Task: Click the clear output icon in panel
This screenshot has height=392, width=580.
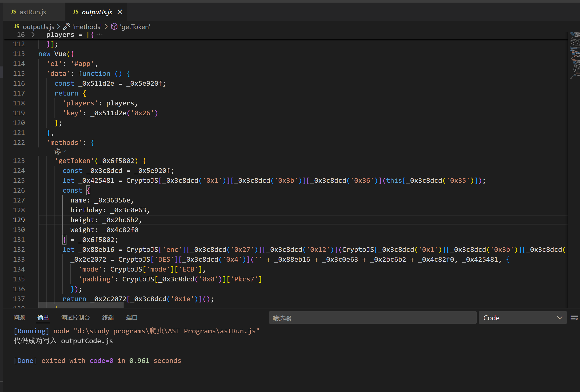Action: 574,318
